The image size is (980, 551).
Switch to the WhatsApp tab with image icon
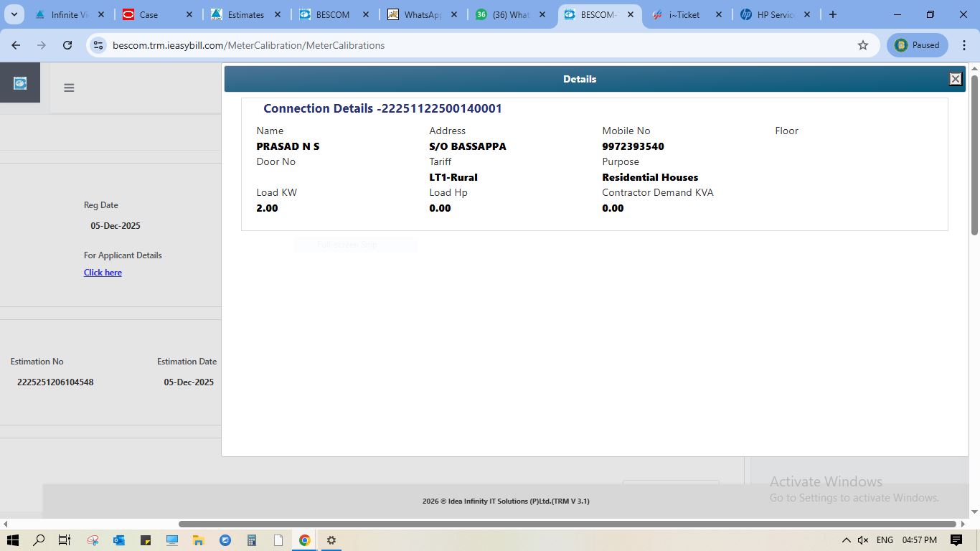(423, 14)
